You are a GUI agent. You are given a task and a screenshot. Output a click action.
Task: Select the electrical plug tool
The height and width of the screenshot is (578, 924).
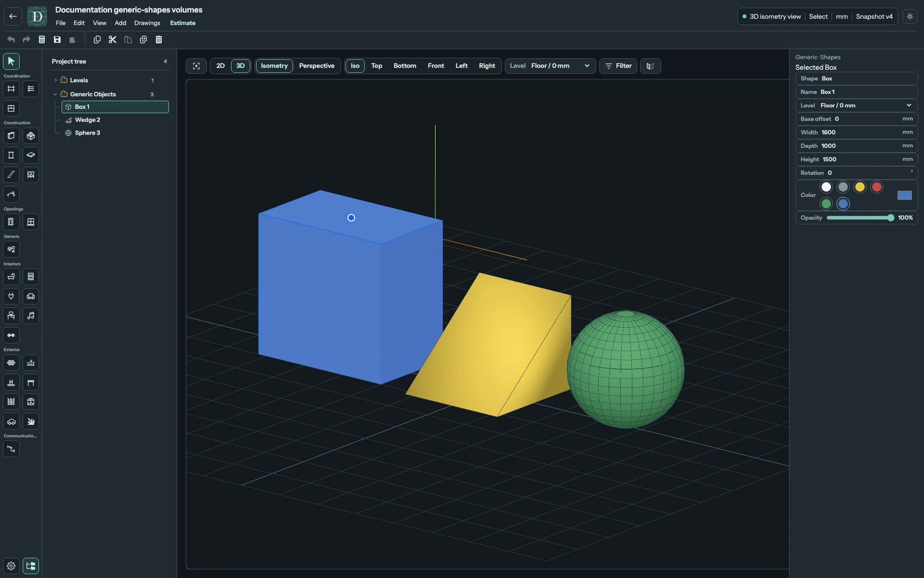(x=11, y=296)
